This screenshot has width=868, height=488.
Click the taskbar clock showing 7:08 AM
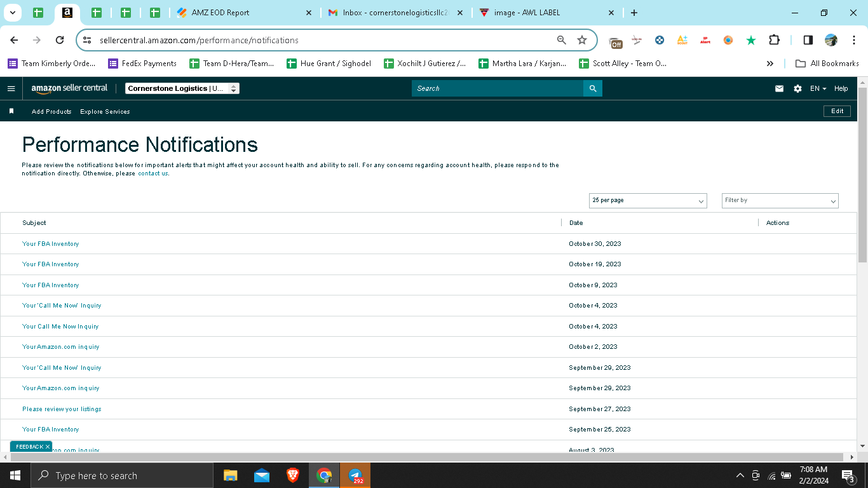(813, 475)
